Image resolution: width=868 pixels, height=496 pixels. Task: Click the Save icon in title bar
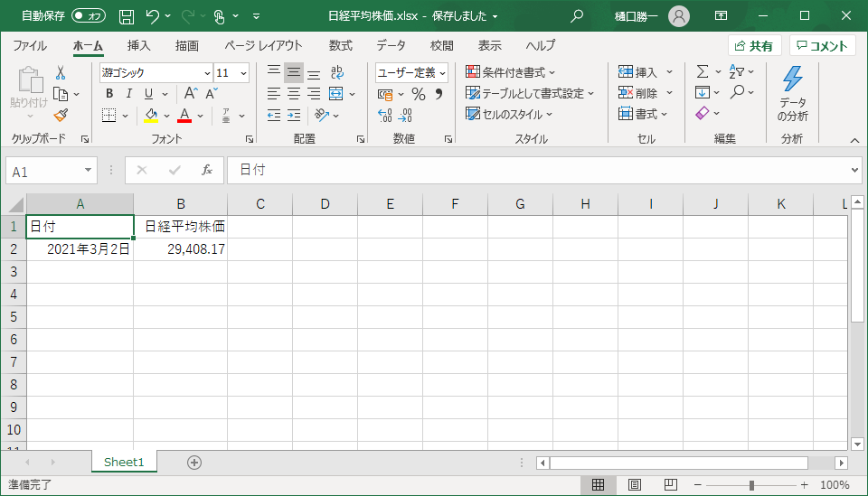pos(127,16)
